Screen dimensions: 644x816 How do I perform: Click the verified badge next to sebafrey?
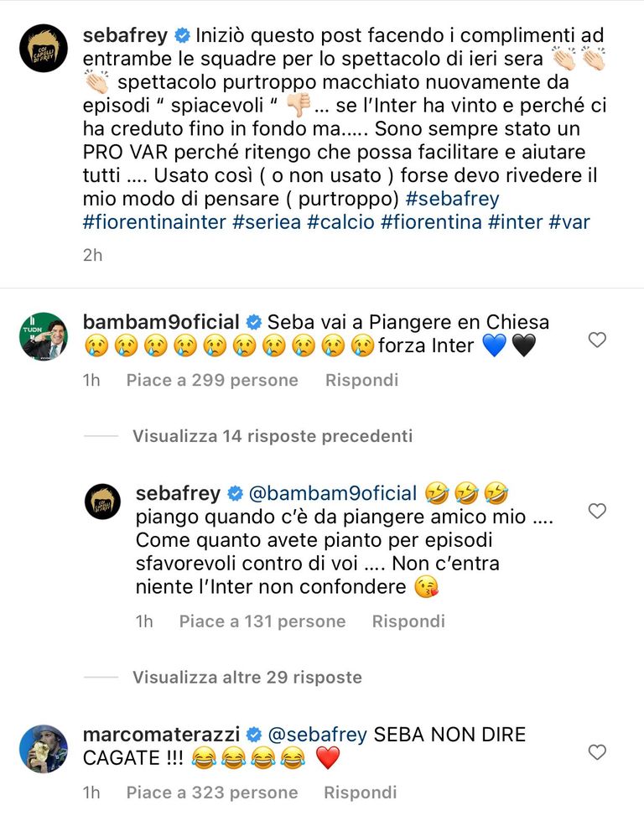[179, 35]
